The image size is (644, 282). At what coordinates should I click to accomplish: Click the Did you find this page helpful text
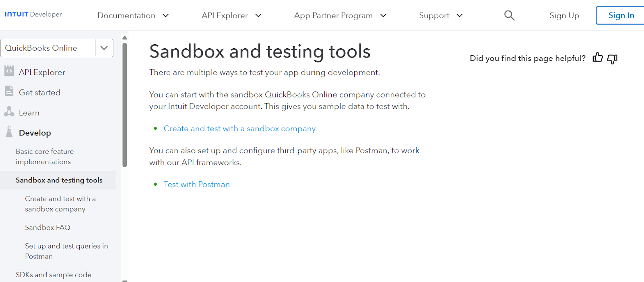point(527,58)
